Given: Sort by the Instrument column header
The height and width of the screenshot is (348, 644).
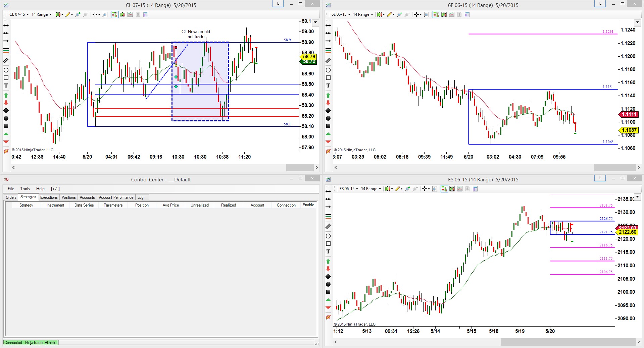Looking at the screenshot, I should 55,205.
